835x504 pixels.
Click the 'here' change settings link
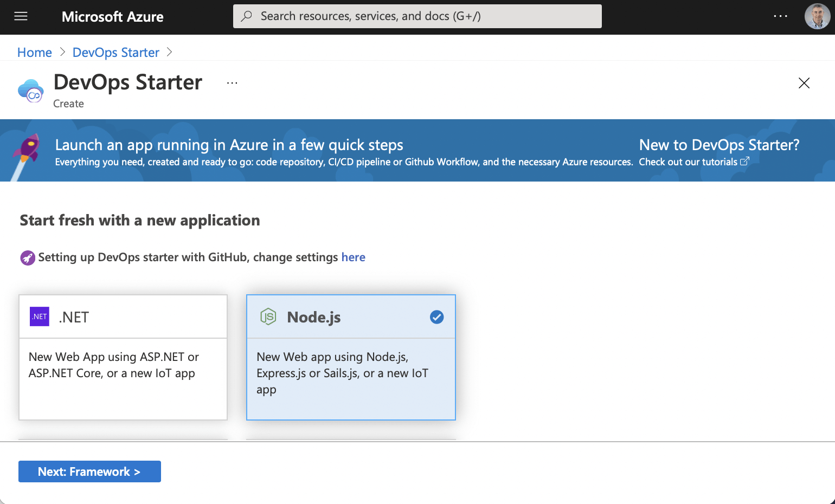353,257
